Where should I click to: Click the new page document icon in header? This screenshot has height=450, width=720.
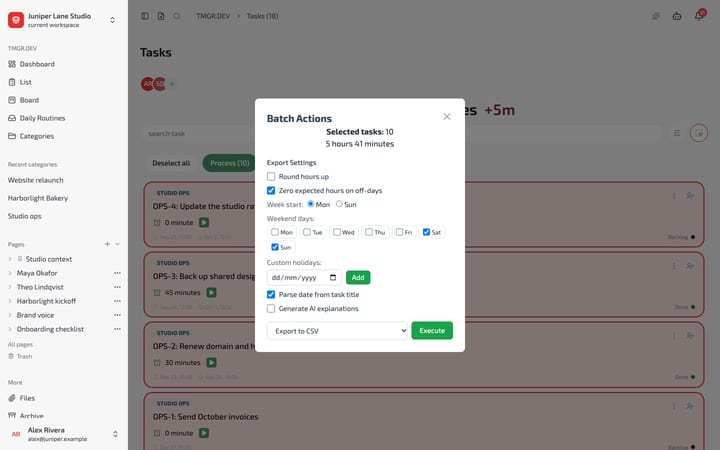coord(161,16)
